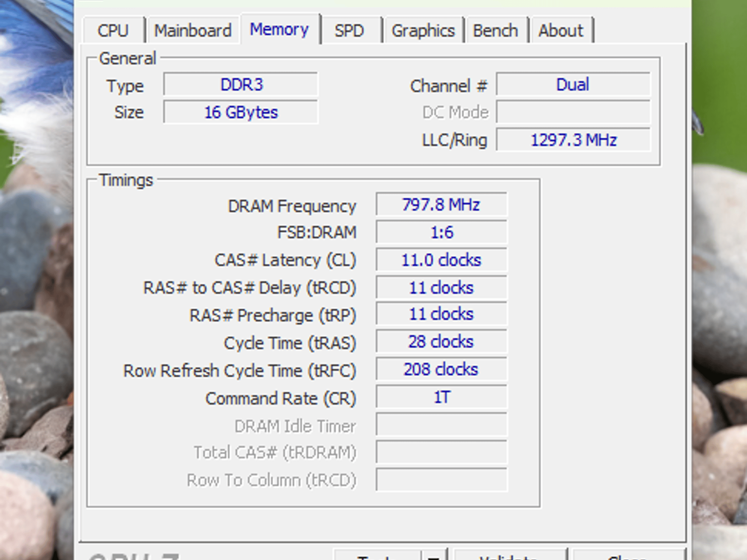Click the FSB:DRAM label

[317, 233]
